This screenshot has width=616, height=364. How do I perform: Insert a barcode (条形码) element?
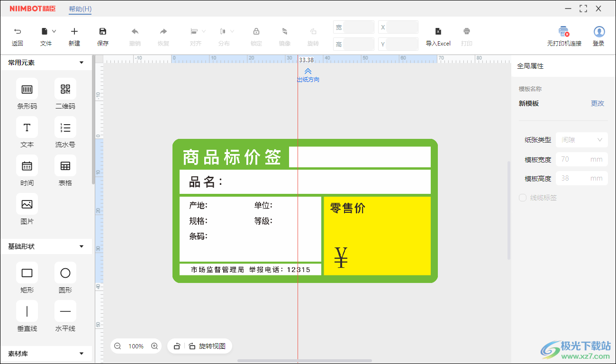[27, 89]
